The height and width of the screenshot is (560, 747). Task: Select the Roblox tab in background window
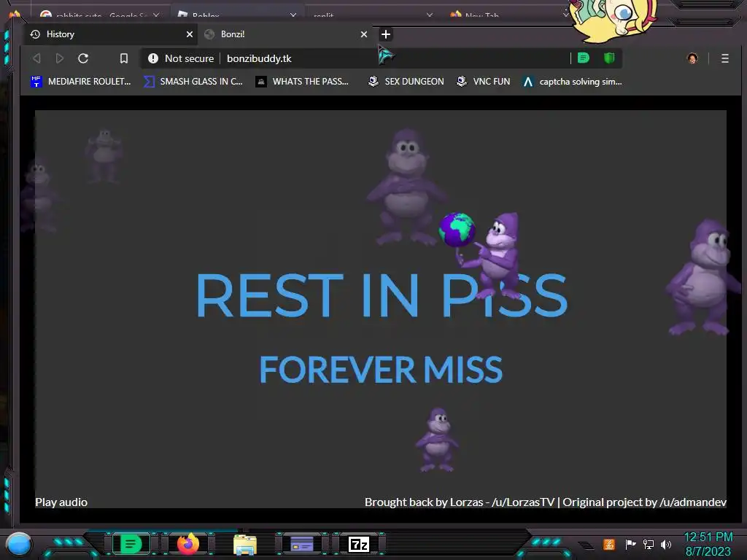pos(237,15)
